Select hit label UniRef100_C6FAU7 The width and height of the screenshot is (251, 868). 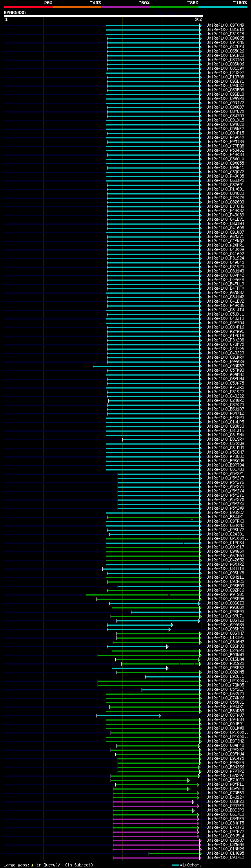pos(225,715)
